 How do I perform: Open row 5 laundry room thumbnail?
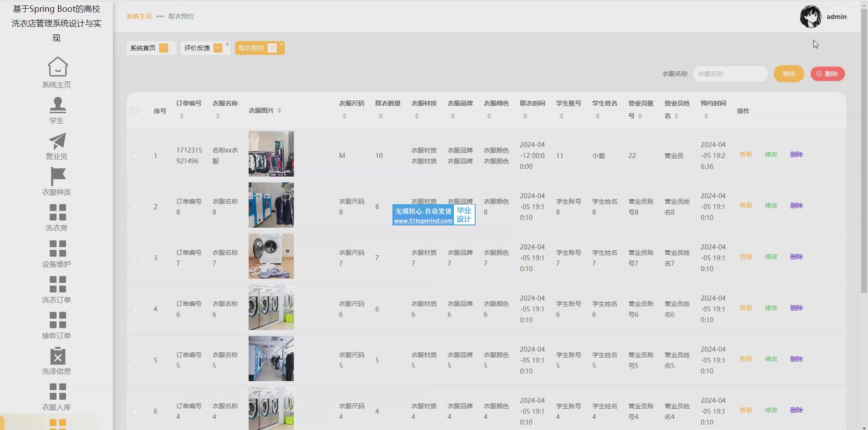271,359
